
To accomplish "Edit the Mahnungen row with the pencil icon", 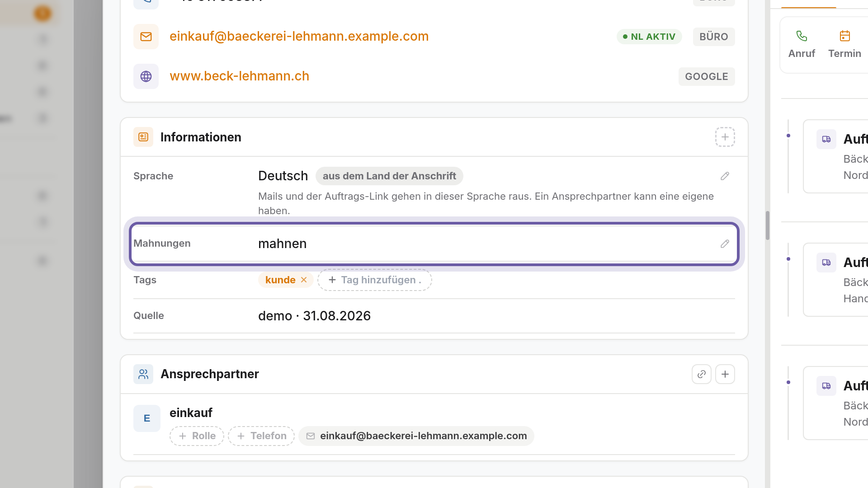I will coord(725,244).
